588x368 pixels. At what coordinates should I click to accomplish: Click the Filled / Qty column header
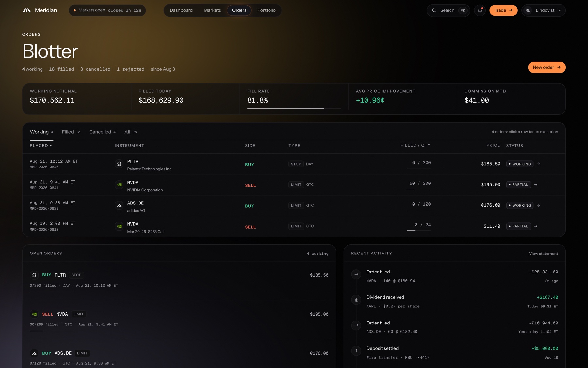click(x=416, y=145)
